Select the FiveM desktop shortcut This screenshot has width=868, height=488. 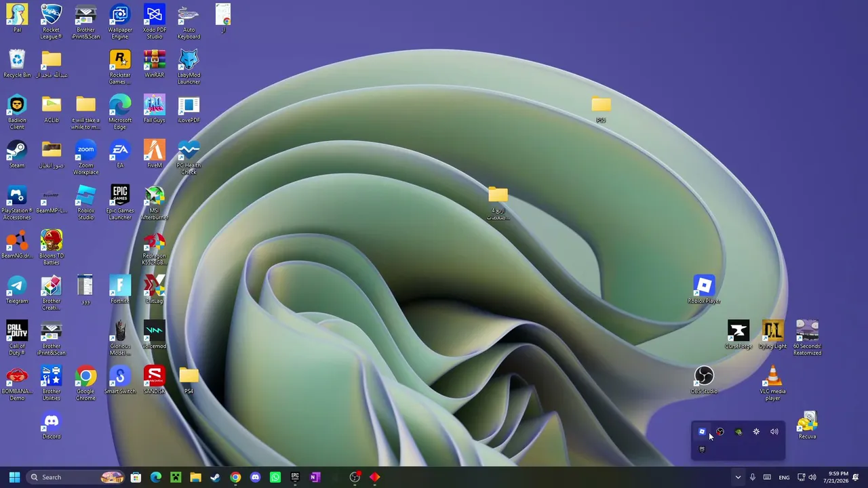click(154, 155)
